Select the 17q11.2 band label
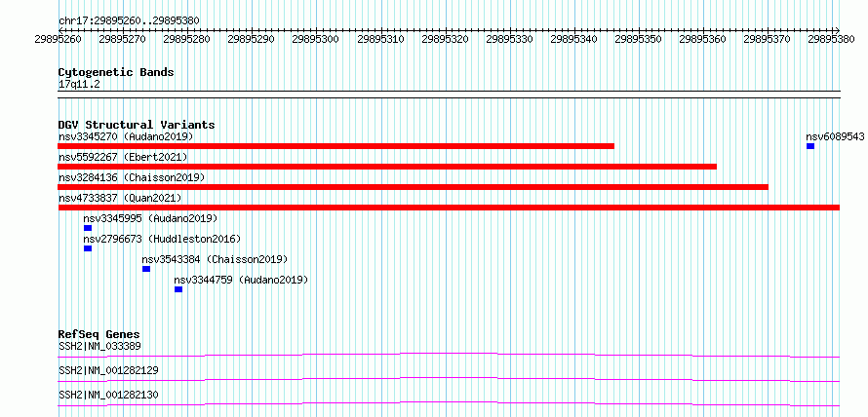 [x=79, y=85]
